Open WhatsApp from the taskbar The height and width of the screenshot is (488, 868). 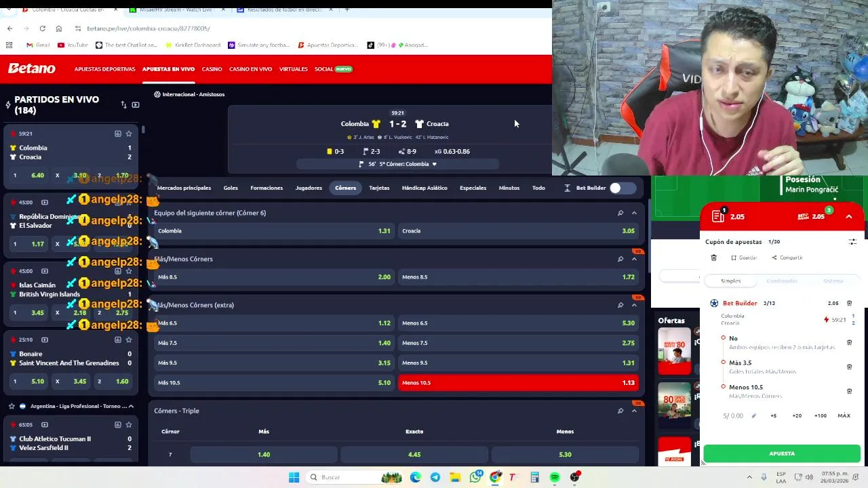pos(475,477)
